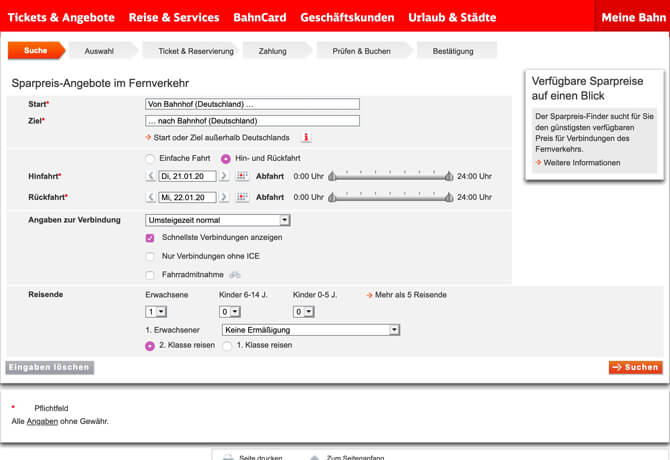
Task: Click the Suchen button
Action: click(x=636, y=367)
